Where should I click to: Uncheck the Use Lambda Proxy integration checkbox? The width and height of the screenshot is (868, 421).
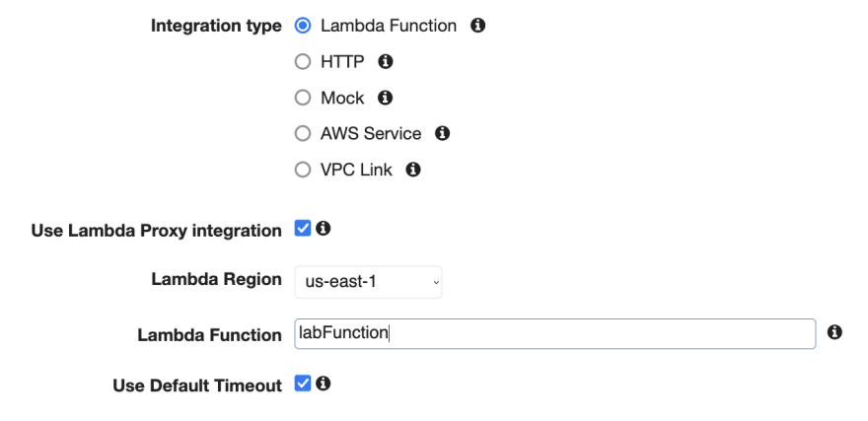tap(303, 228)
